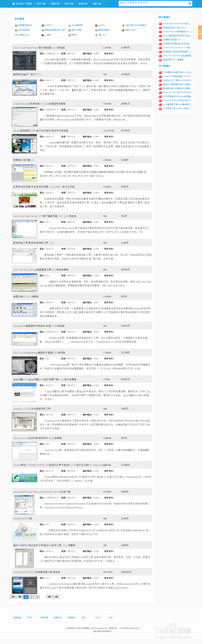Open the CSDN friend link
This screenshot has width=202, height=644.
point(29,617)
